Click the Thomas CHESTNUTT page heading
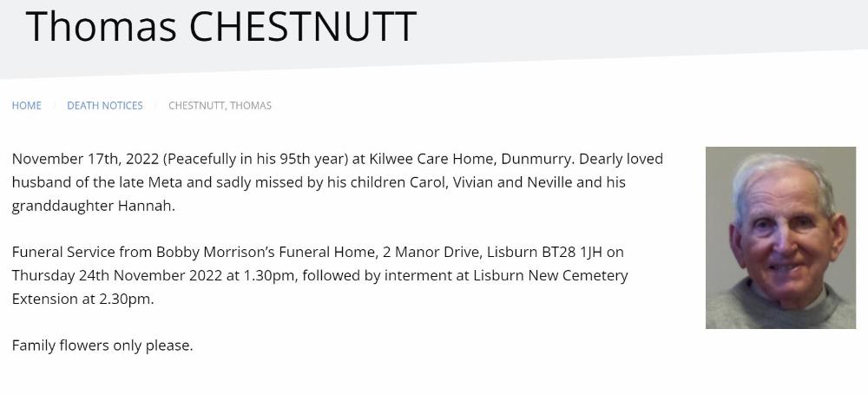This screenshot has height=395, width=868. point(221,27)
